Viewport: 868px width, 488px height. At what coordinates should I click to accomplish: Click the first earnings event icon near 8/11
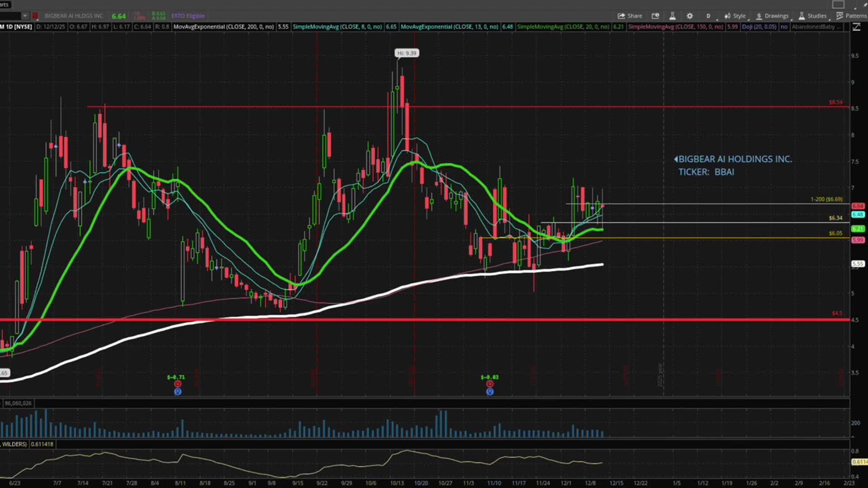[177, 384]
